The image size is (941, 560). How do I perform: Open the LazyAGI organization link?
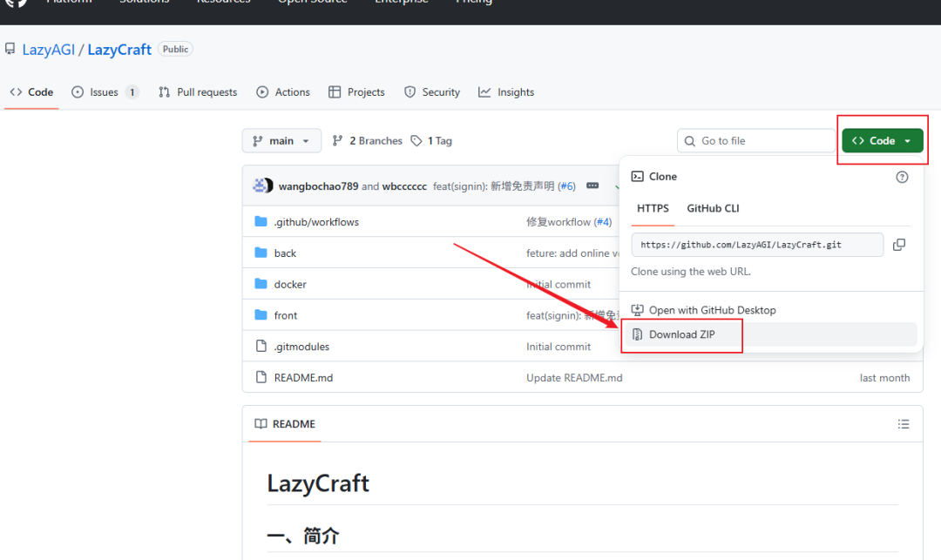[x=49, y=50]
